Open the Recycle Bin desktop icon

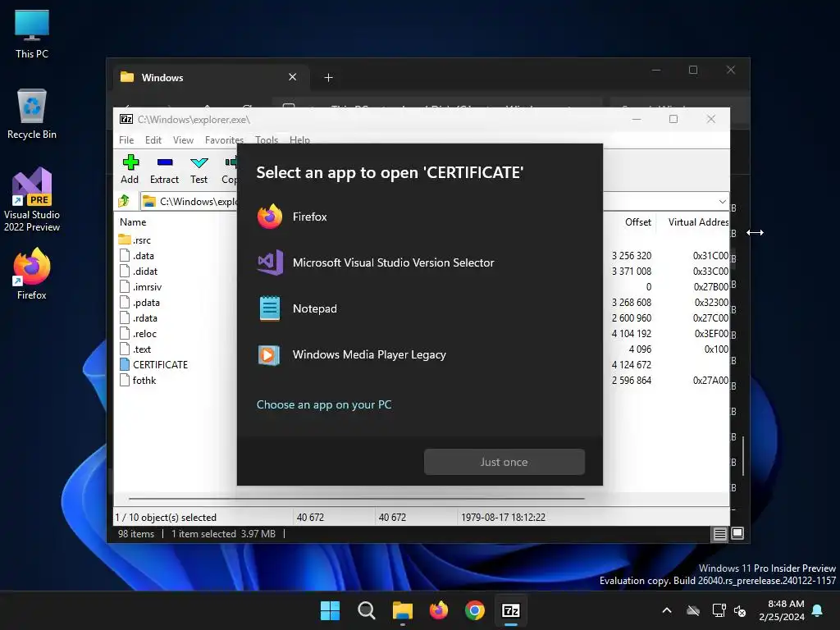click(x=32, y=114)
